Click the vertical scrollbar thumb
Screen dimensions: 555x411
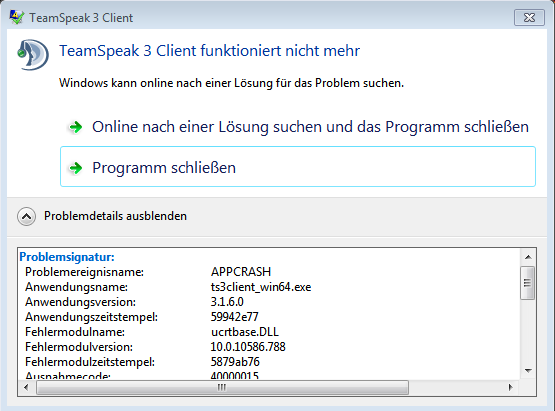[x=528, y=283]
